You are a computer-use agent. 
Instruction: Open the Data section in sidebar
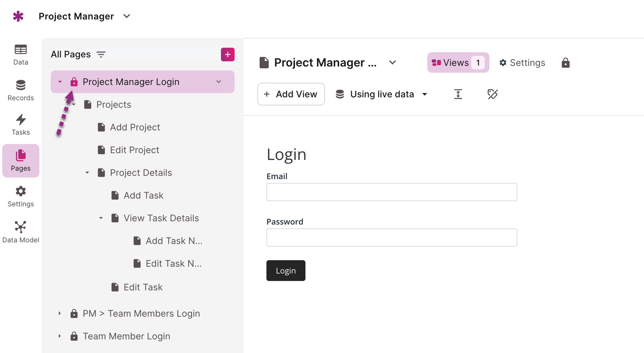21,54
